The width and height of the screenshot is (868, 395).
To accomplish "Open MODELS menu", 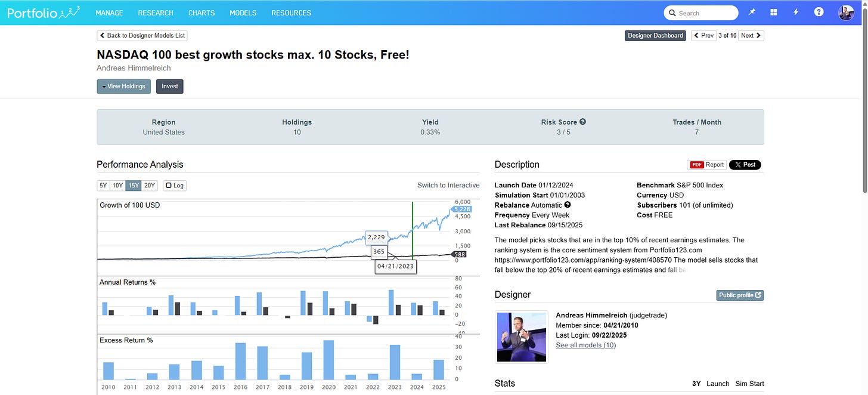I will [x=243, y=13].
